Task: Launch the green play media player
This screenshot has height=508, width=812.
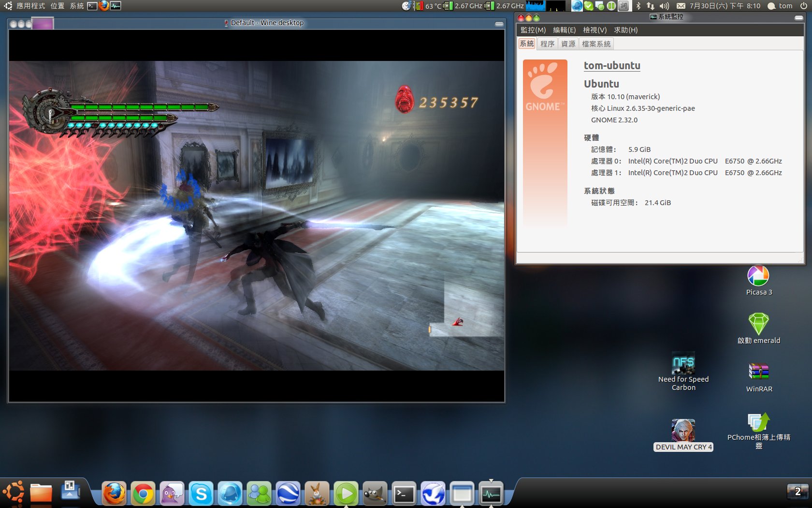Action: point(346,493)
